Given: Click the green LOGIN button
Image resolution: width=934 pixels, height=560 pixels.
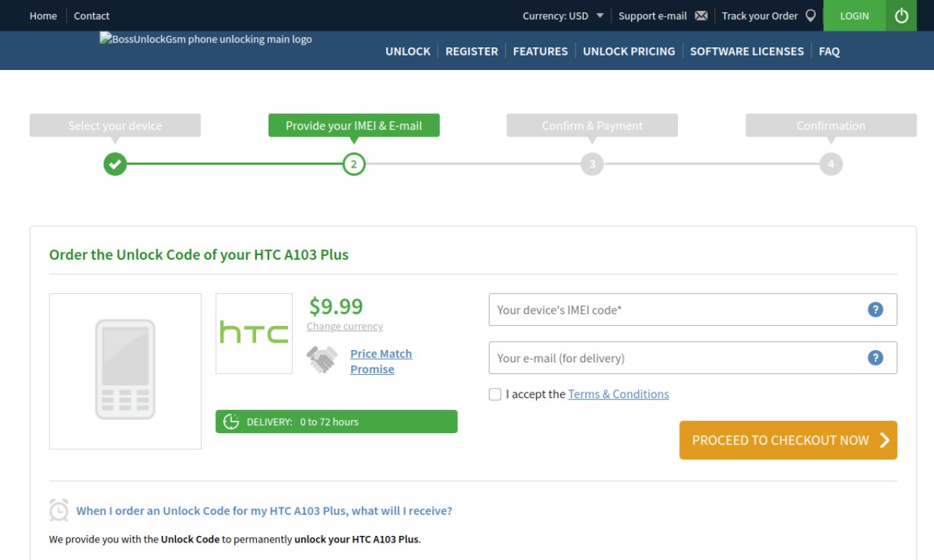Looking at the screenshot, I should pos(854,15).
